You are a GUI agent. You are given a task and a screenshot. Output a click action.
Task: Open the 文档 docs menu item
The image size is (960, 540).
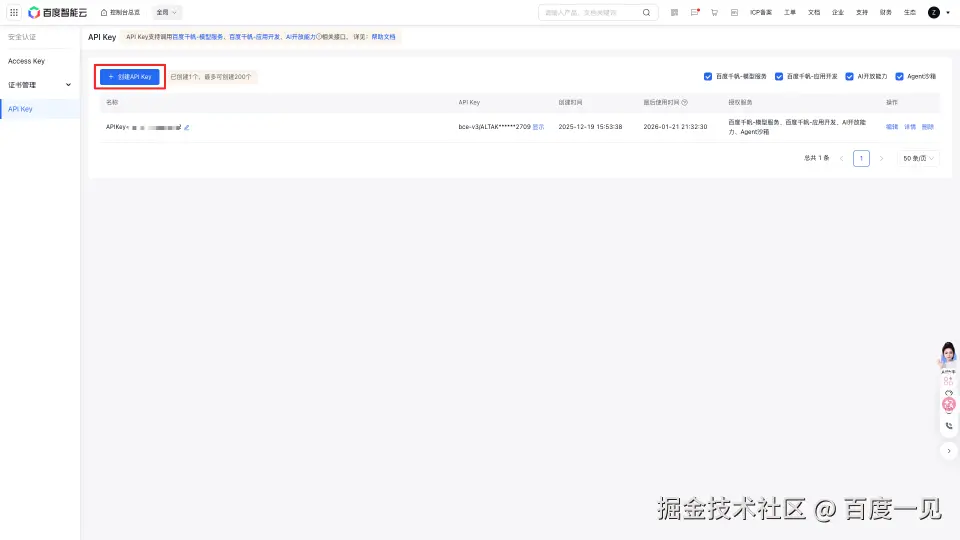pyautogui.click(x=814, y=12)
